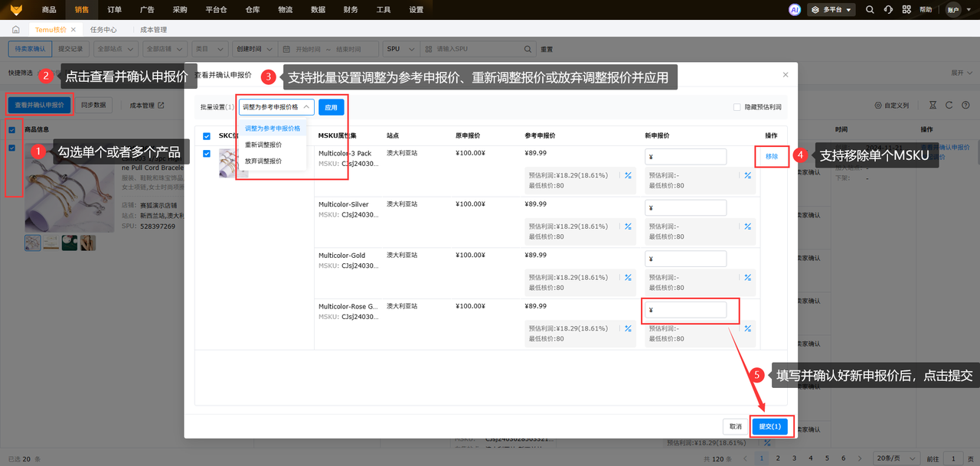Image resolution: width=980 pixels, height=466 pixels.
Task: Click the fox logo in the top bar
Action: click(x=16, y=10)
